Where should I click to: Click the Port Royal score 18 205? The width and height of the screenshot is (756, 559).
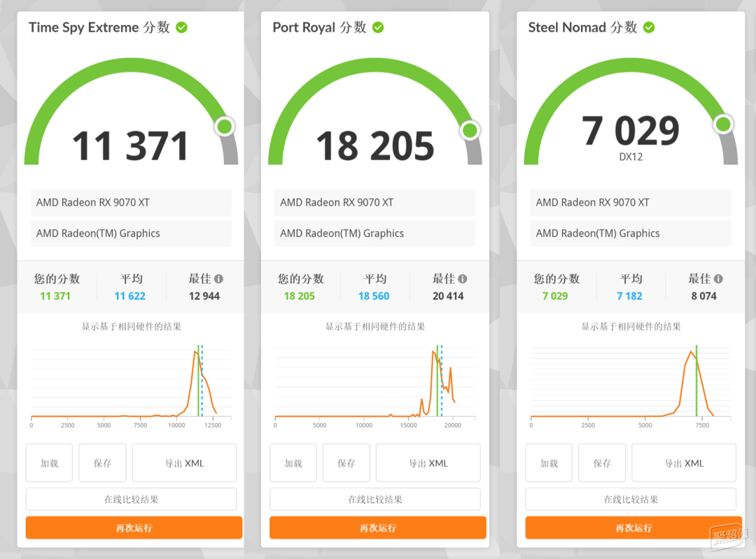pyautogui.click(x=375, y=146)
